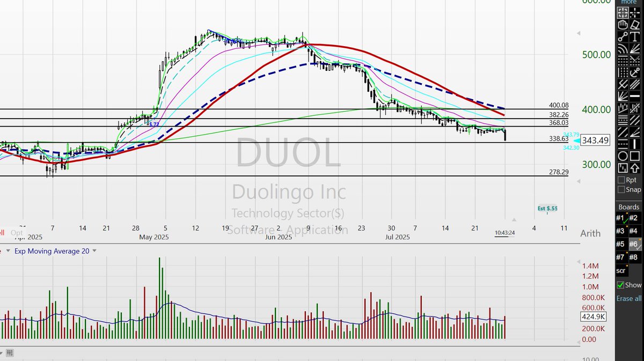Click the 368.03 horizontal line label
This screenshot has height=361, width=644.
[x=559, y=123]
